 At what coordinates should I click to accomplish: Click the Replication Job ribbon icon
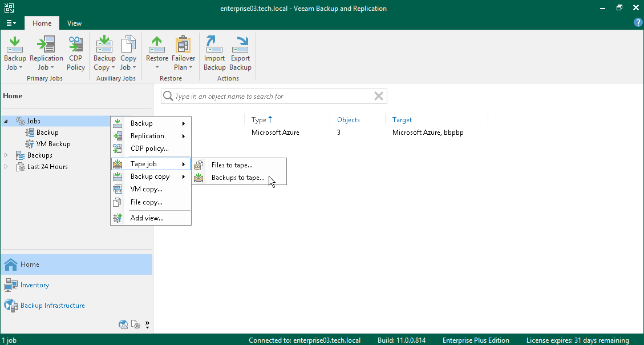(x=46, y=45)
